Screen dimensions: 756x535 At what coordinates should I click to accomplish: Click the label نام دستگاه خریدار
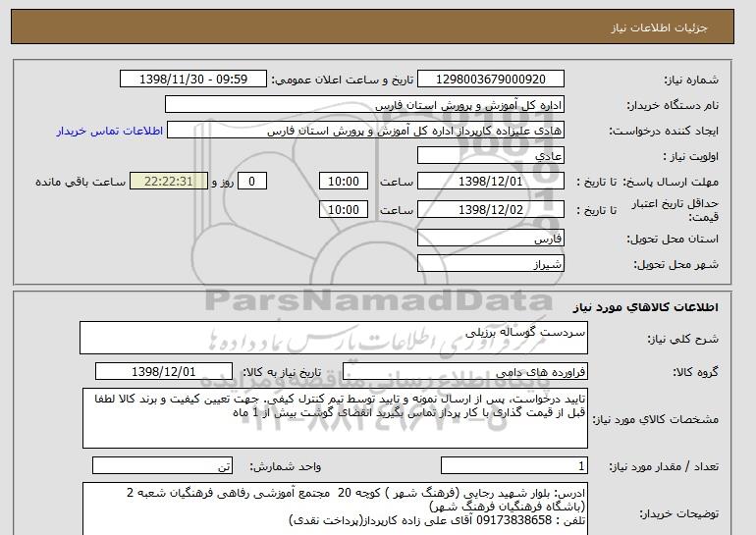click(x=673, y=105)
